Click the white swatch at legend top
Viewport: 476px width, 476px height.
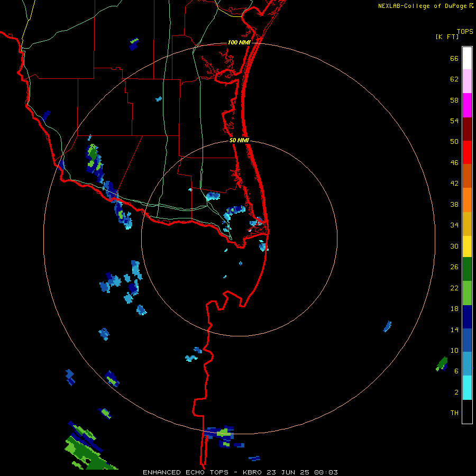(467, 58)
